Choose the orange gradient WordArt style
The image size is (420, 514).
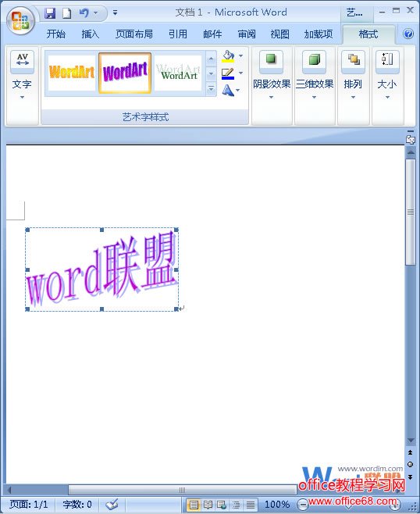coord(72,73)
